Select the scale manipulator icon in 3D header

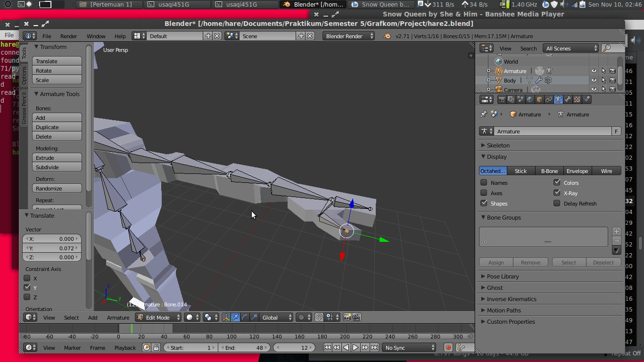pos(254,317)
